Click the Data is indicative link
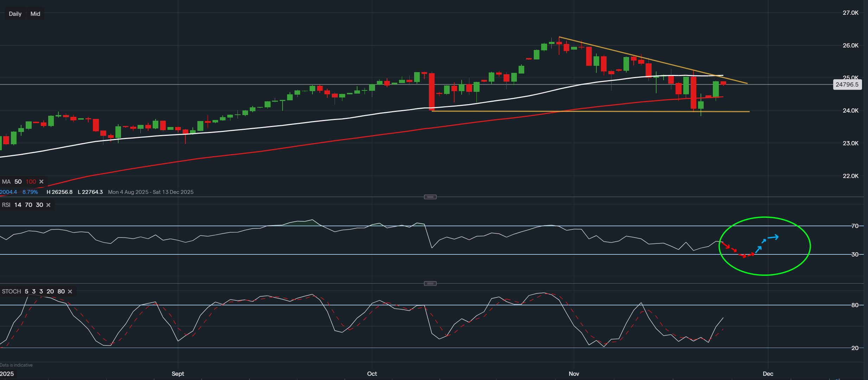The height and width of the screenshot is (380, 868). 17,365
